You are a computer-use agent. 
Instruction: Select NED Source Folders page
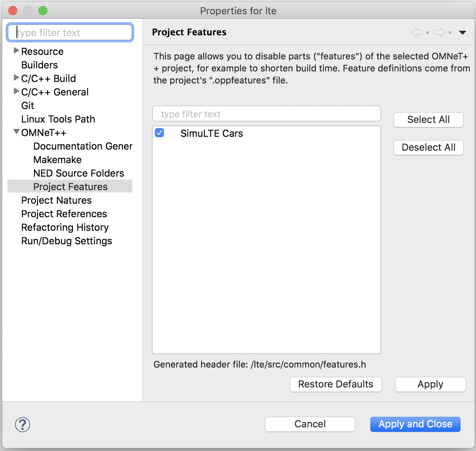click(79, 173)
